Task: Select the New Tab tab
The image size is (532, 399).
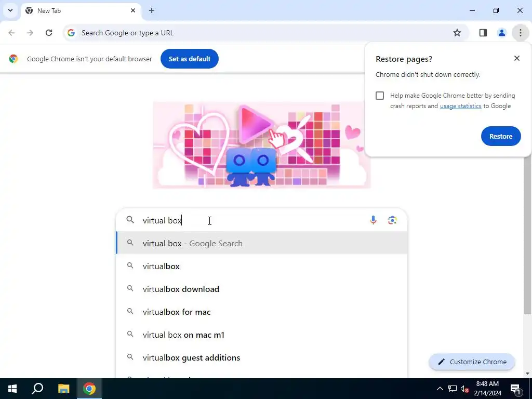Action: [81, 10]
